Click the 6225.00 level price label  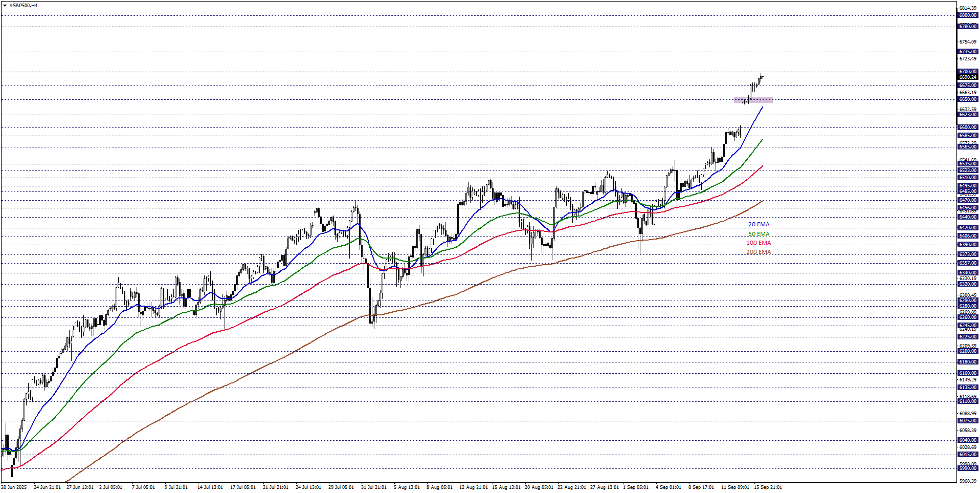click(x=968, y=337)
